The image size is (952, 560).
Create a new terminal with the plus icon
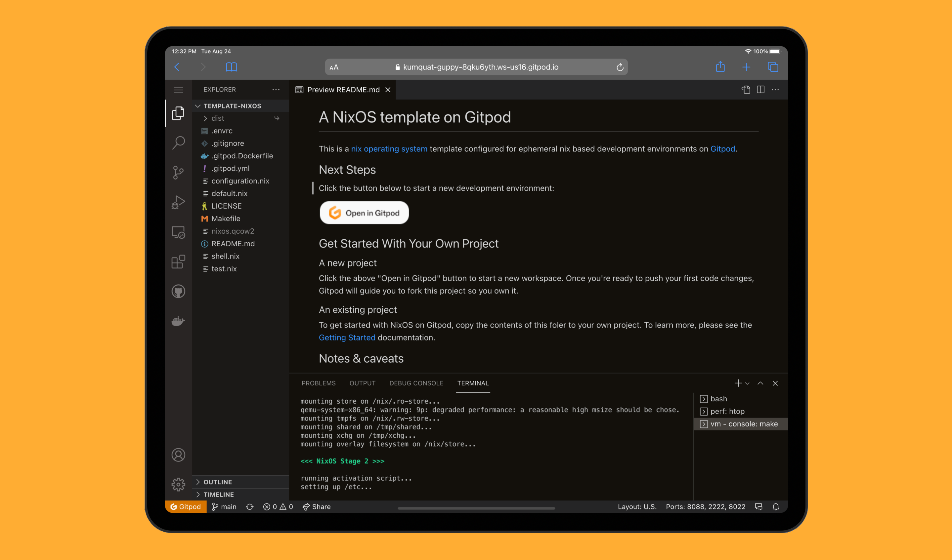click(x=738, y=383)
